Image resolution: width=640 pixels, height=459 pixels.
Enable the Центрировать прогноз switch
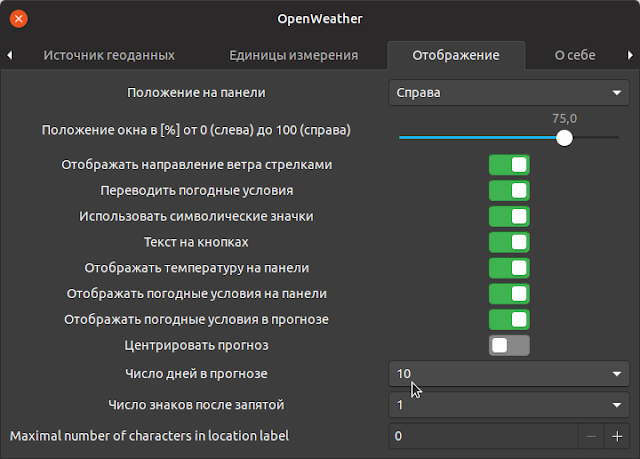pos(509,345)
